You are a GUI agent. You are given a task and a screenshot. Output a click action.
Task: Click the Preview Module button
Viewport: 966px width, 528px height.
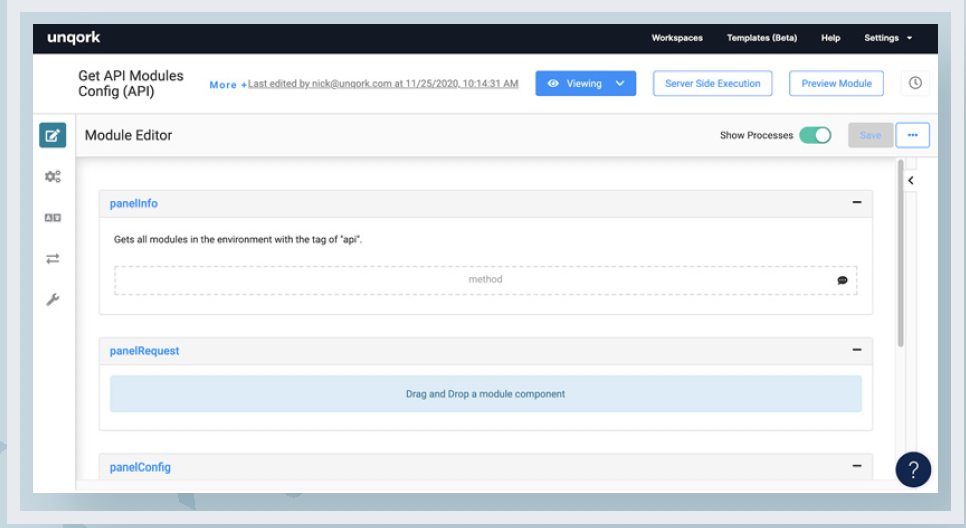click(837, 83)
